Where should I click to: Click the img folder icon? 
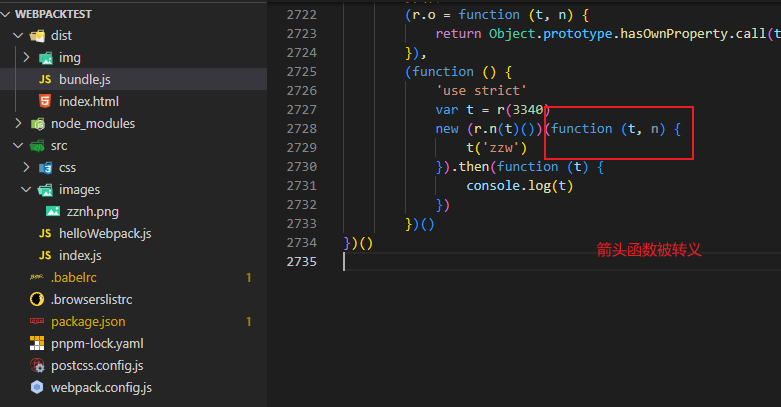pyautogui.click(x=45, y=58)
